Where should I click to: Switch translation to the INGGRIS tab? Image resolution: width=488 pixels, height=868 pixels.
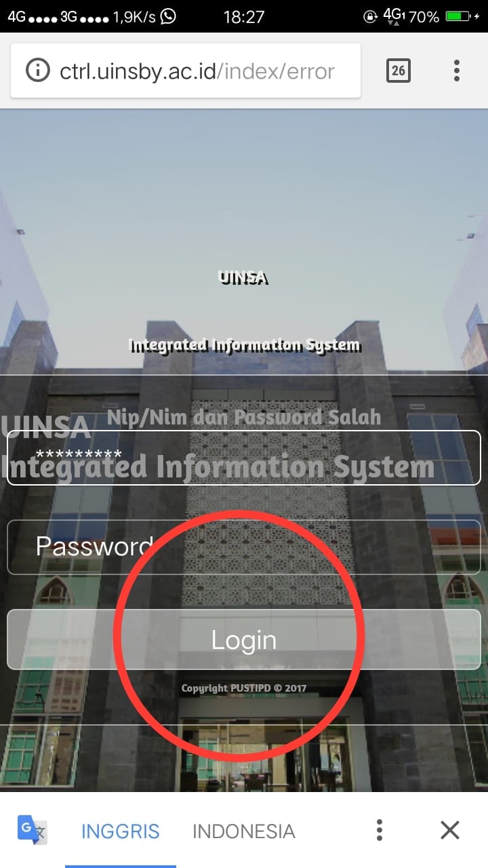(x=121, y=831)
